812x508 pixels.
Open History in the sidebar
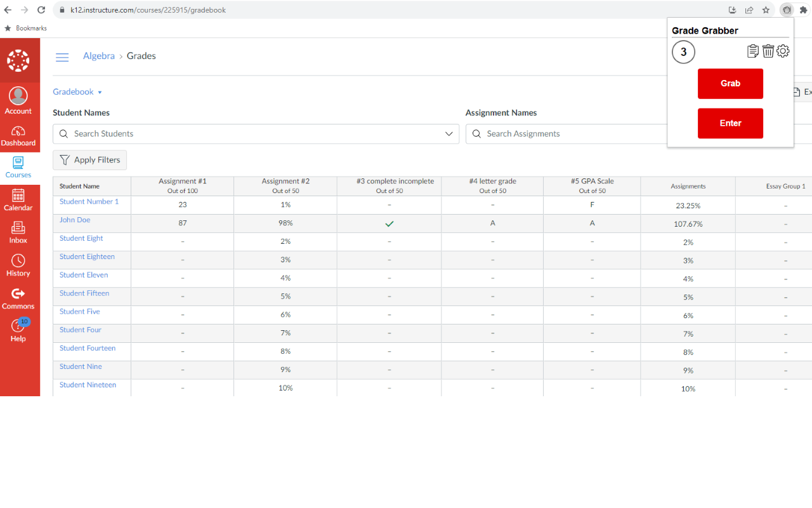point(18,265)
